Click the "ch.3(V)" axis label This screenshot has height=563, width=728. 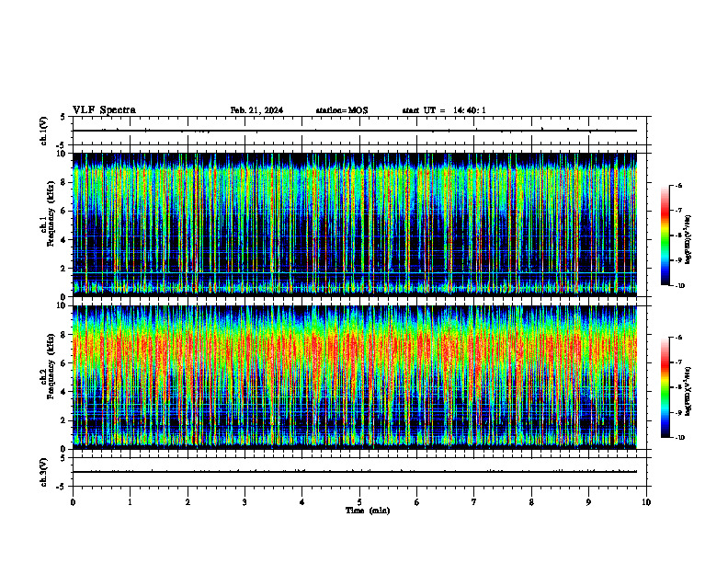point(44,473)
